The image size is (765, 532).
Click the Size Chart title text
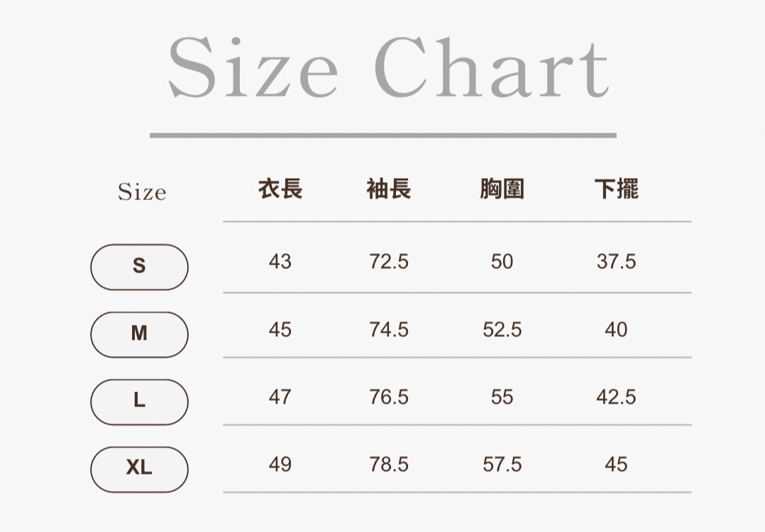pos(388,70)
